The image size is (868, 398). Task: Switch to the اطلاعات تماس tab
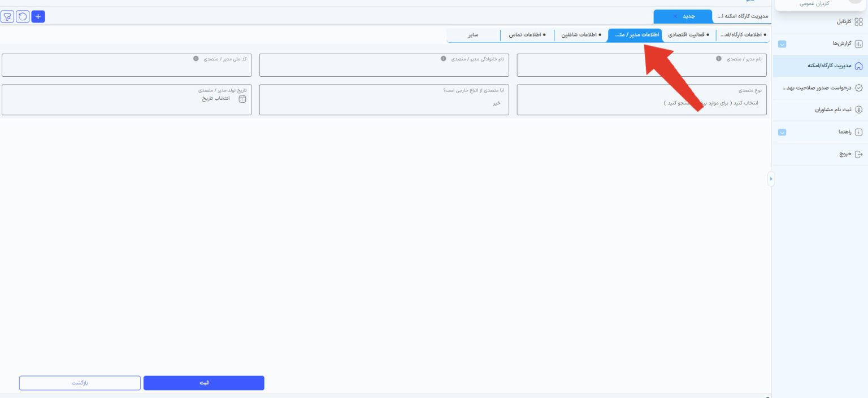527,35
